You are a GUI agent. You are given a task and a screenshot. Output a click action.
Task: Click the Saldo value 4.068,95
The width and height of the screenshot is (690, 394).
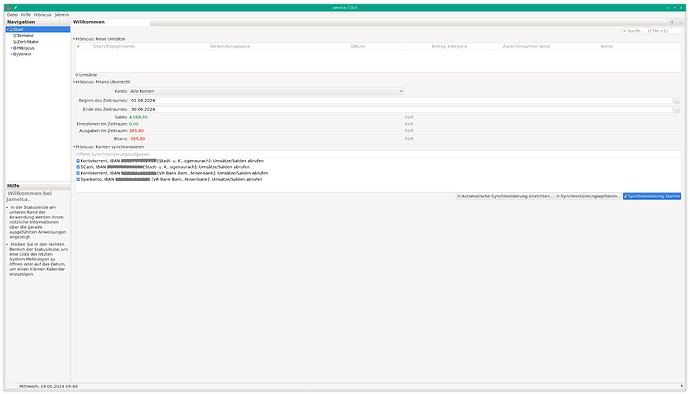click(139, 117)
